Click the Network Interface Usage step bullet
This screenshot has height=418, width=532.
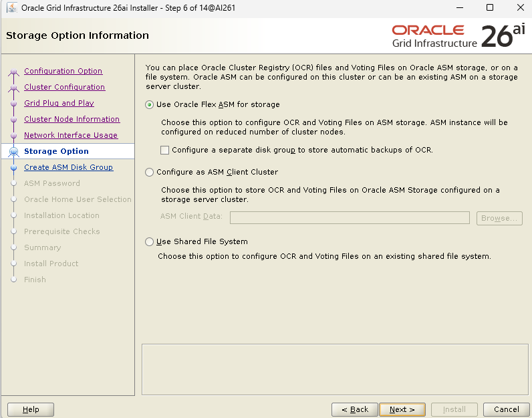click(x=13, y=136)
